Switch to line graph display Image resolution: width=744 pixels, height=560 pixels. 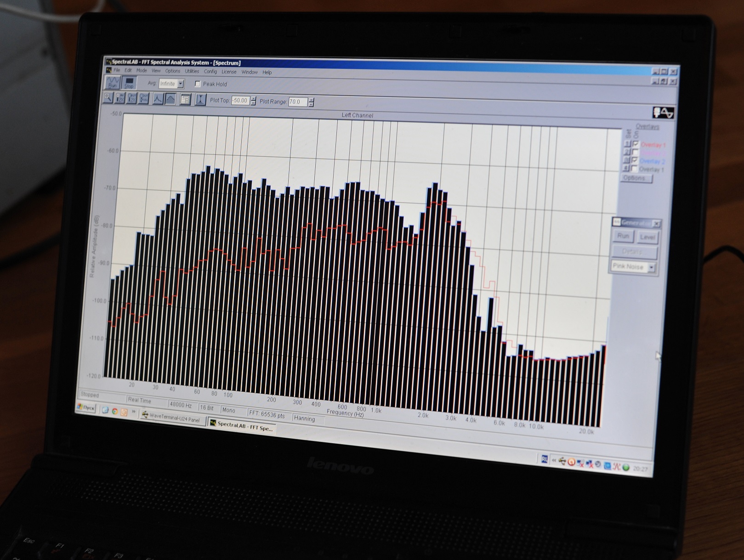158,99
